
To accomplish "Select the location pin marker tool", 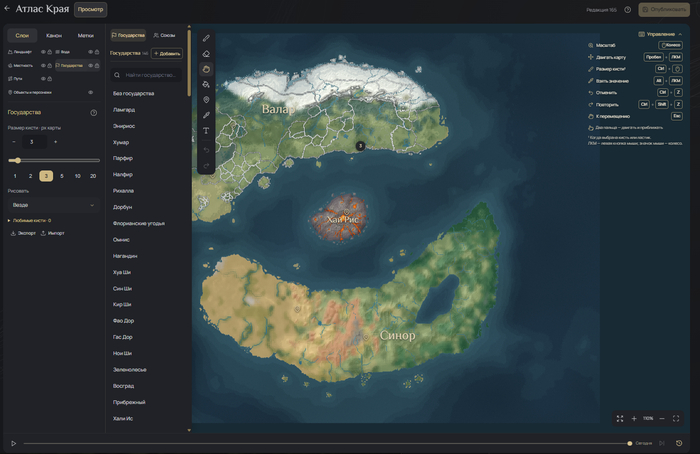I will click(206, 100).
